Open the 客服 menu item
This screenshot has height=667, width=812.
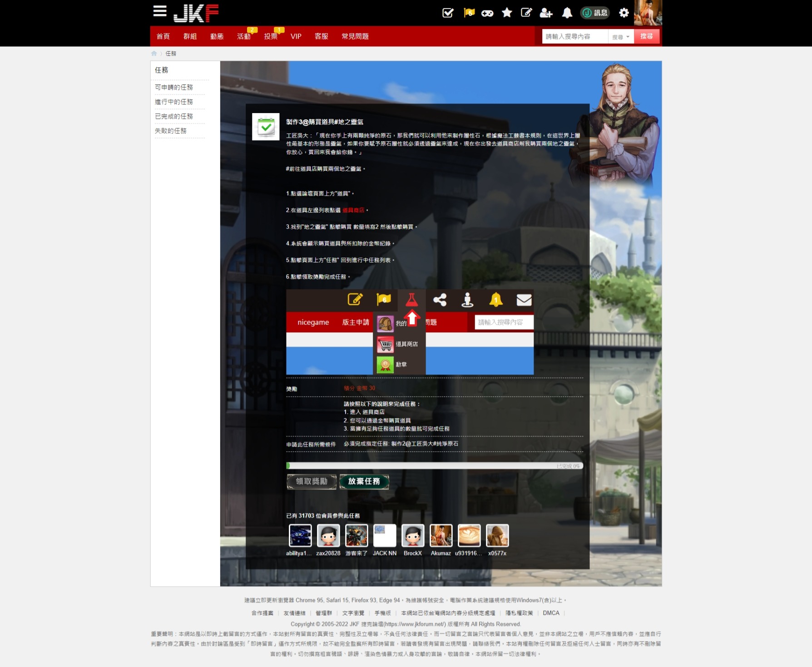(322, 36)
